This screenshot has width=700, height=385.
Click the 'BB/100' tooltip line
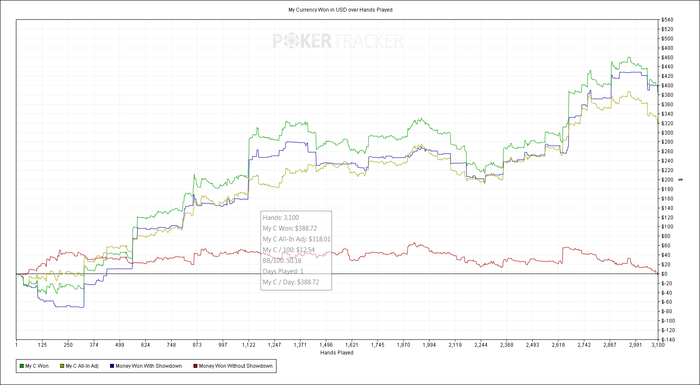pyautogui.click(x=282, y=260)
